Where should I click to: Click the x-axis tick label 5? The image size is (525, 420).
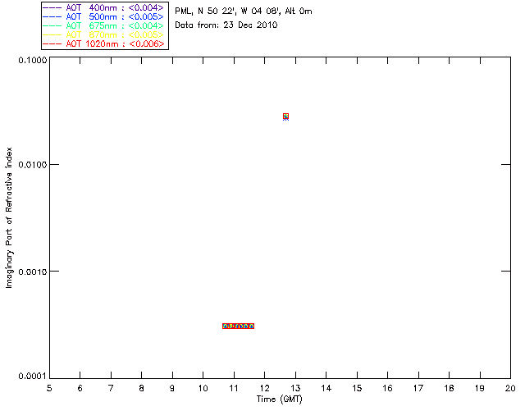point(49,388)
